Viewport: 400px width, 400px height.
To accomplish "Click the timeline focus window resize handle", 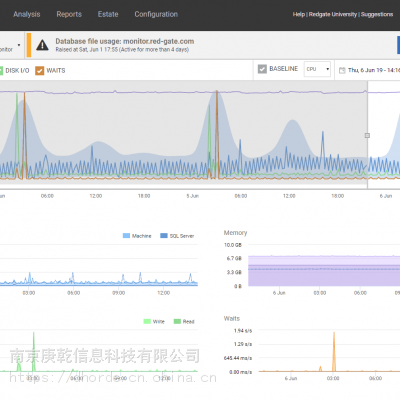I will point(367,135).
